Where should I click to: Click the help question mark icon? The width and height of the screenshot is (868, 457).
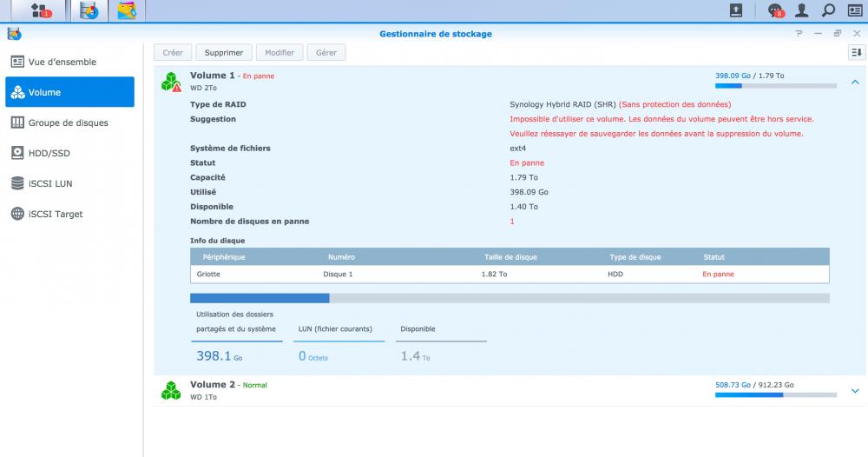pyautogui.click(x=799, y=34)
